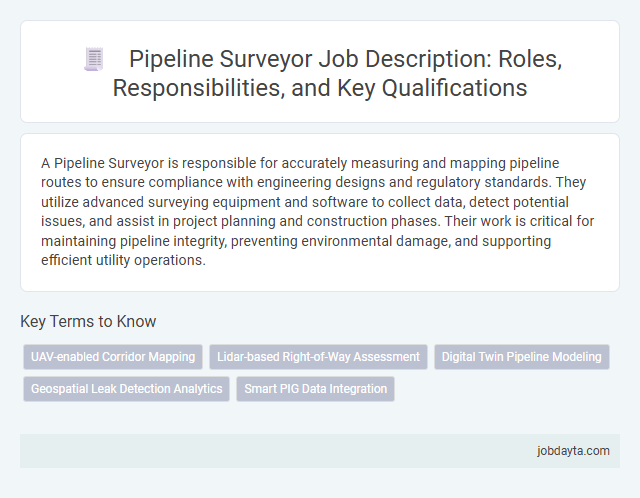The width and height of the screenshot is (640, 498).
Task: Open the UAV-enabled Corridor Mapping tag
Action: click(113, 357)
